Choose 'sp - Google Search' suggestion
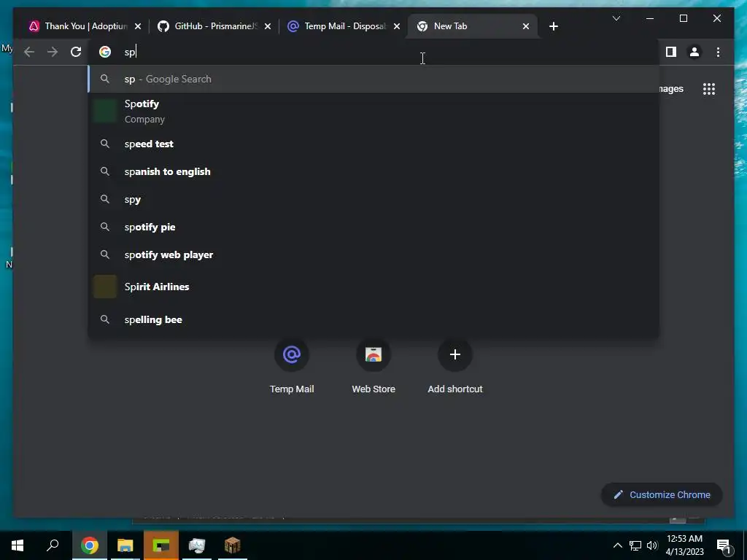 374,79
